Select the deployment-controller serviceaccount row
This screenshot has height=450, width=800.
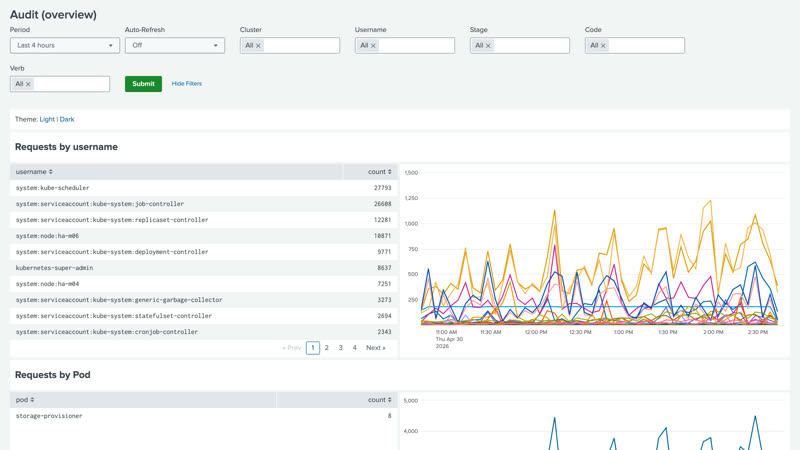(x=204, y=252)
